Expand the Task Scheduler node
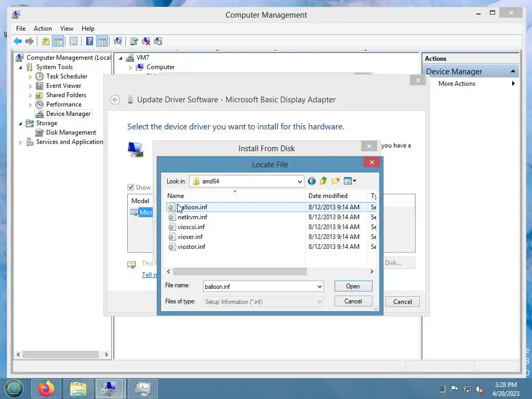This screenshot has width=532, height=399. tap(30, 77)
